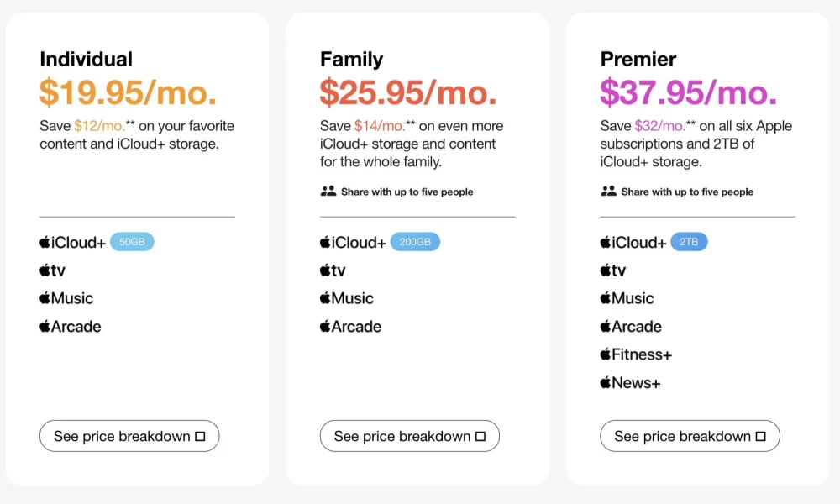Click the 200GB storage badge

415,242
